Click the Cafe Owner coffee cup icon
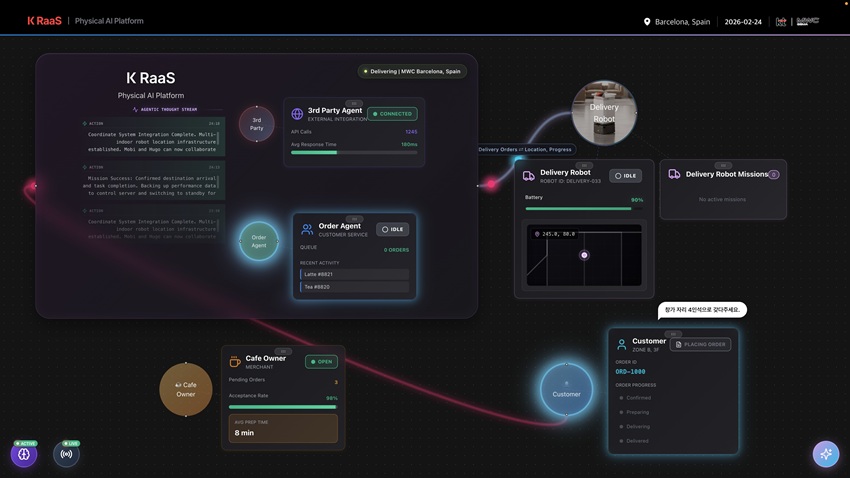Image resolution: width=850 pixels, height=478 pixels. 235,361
